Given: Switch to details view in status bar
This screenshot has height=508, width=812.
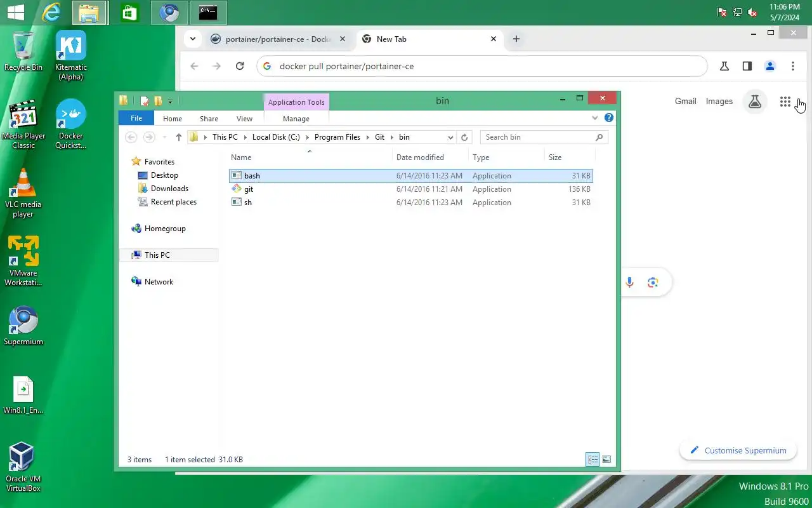Looking at the screenshot, I should [593, 459].
